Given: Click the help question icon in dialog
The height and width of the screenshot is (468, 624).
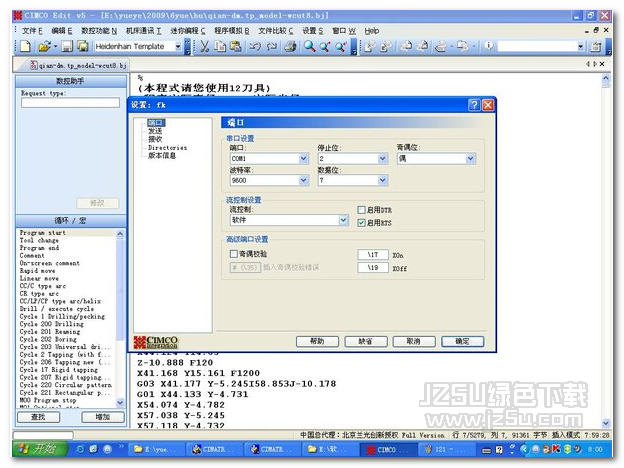Looking at the screenshot, I should point(474,105).
